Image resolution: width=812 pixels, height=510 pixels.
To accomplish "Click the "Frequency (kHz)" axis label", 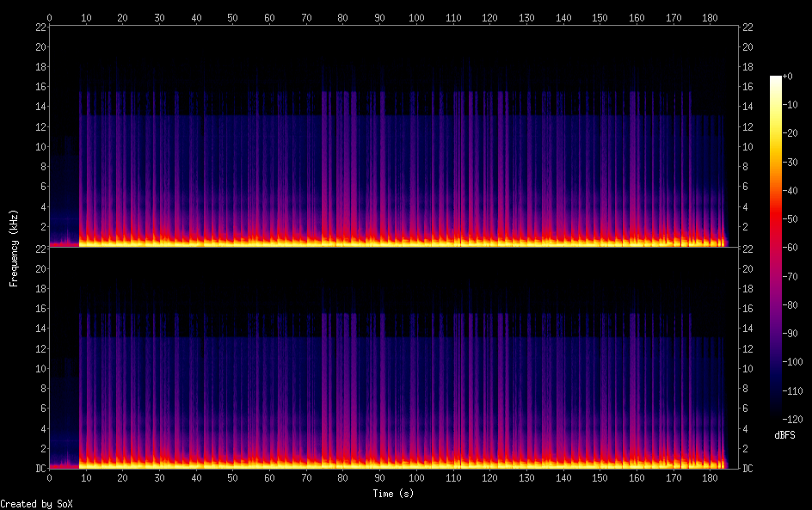I will click(x=14, y=248).
